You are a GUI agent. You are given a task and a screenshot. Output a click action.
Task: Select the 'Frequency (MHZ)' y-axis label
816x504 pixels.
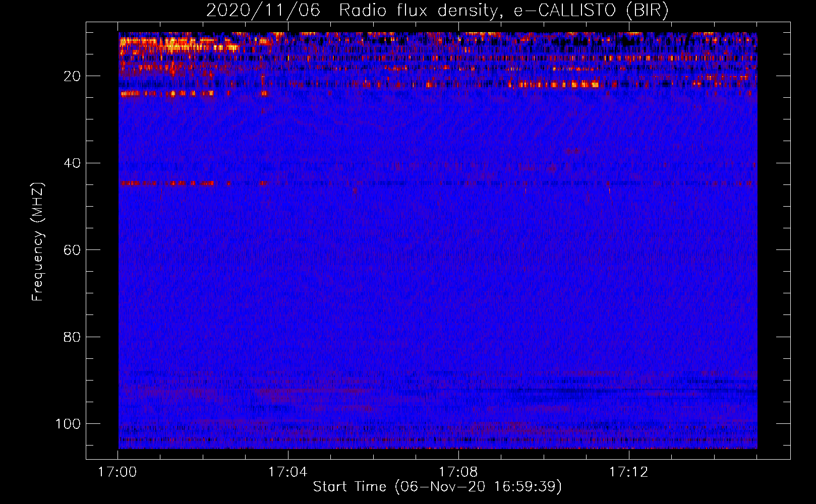tap(38, 241)
